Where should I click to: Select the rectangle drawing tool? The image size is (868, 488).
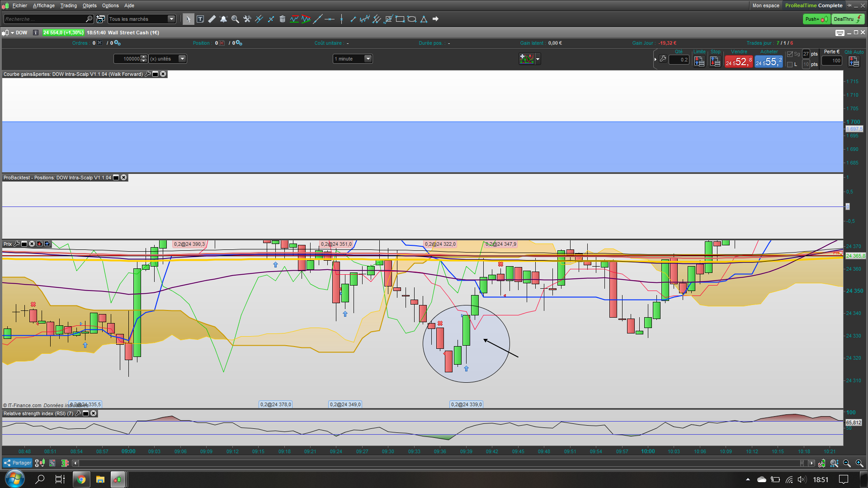(400, 19)
